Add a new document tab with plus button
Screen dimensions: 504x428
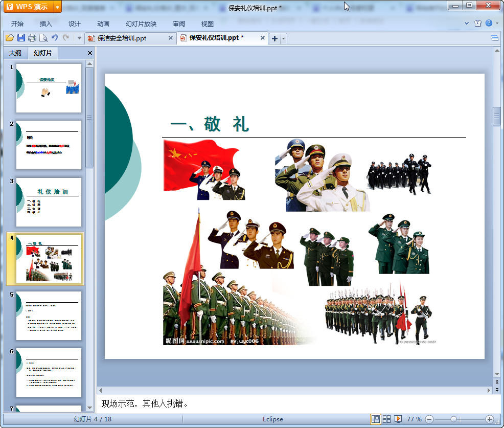pos(274,38)
